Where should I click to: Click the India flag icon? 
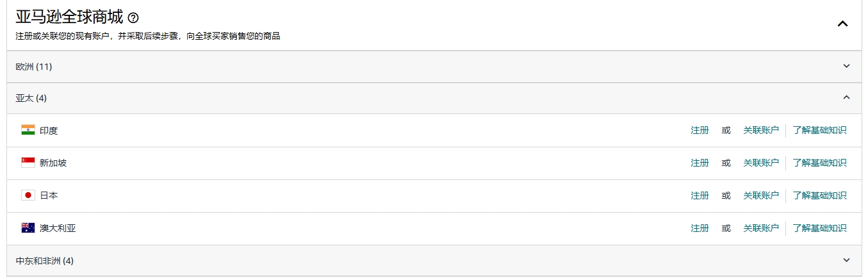coord(28,130)
